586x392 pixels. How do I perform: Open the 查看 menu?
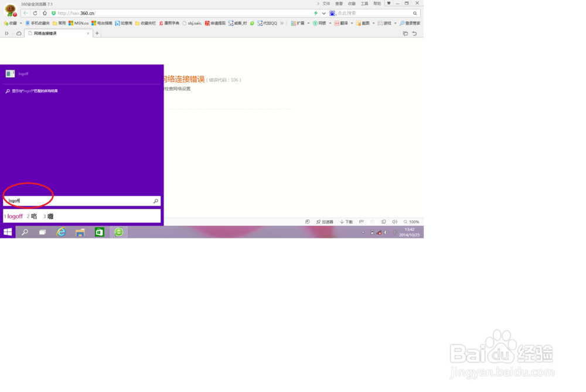pyautogui.click(x=339, y=4)
